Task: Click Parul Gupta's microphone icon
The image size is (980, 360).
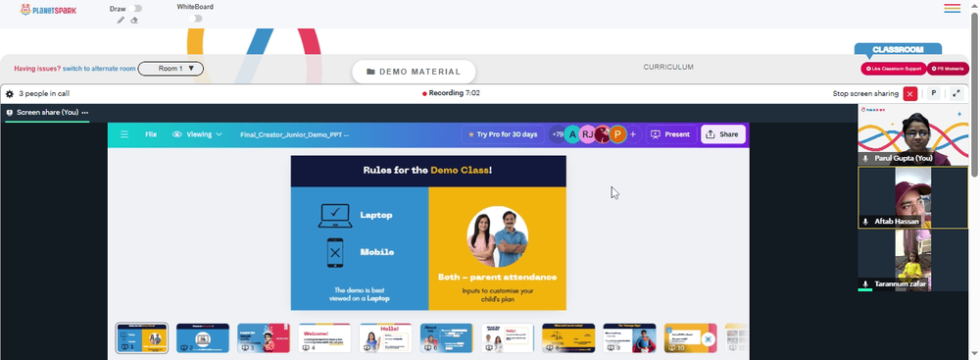Action: click(x=865, y=159)
